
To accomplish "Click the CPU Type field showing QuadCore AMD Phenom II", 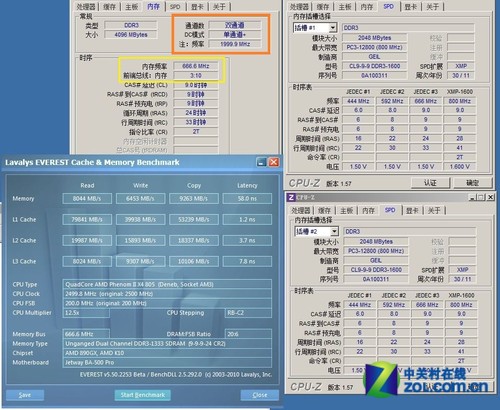I will (x=167, y=284).
